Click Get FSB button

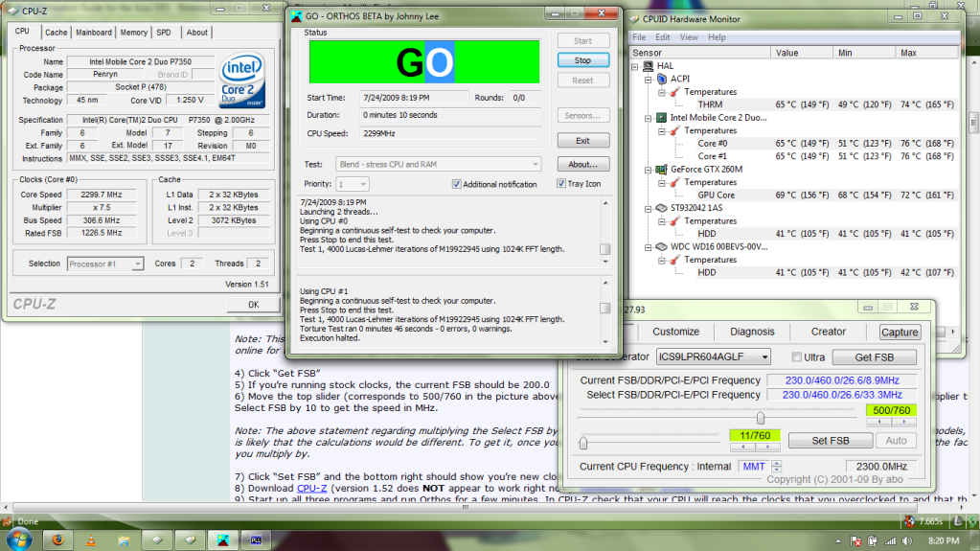point(874,357)
